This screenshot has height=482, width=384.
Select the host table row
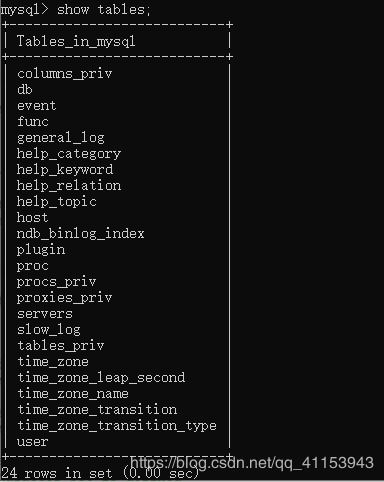33,218
